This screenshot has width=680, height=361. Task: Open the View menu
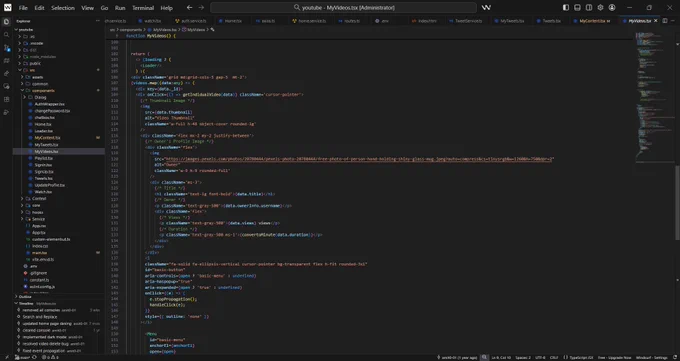[87, 8]
